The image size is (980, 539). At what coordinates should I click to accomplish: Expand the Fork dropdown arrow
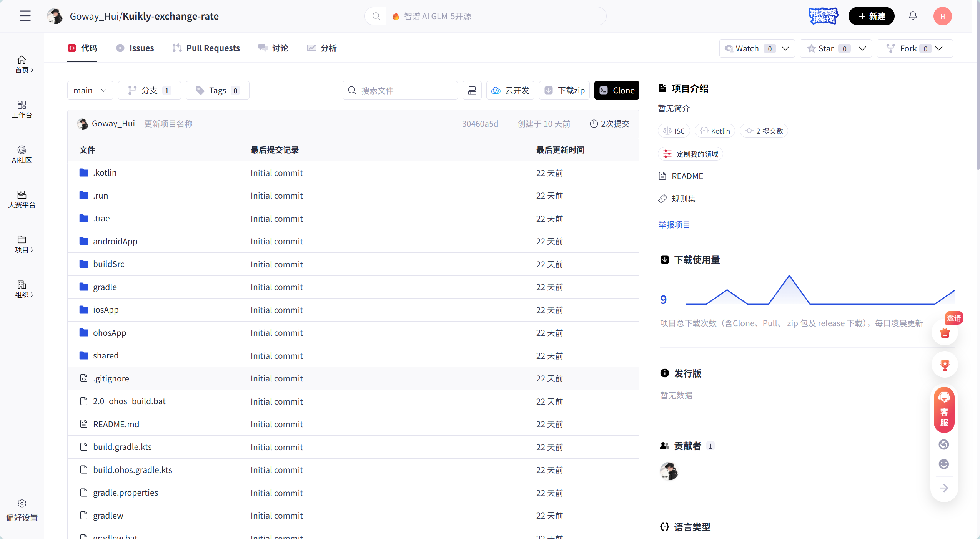tap(939, 48)
